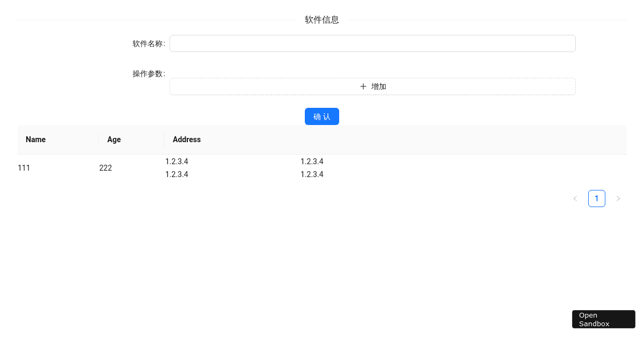Viewport: 644px width, 338px height.
Task: Confirm with the blue 确认 button
Action: point(322,116)
